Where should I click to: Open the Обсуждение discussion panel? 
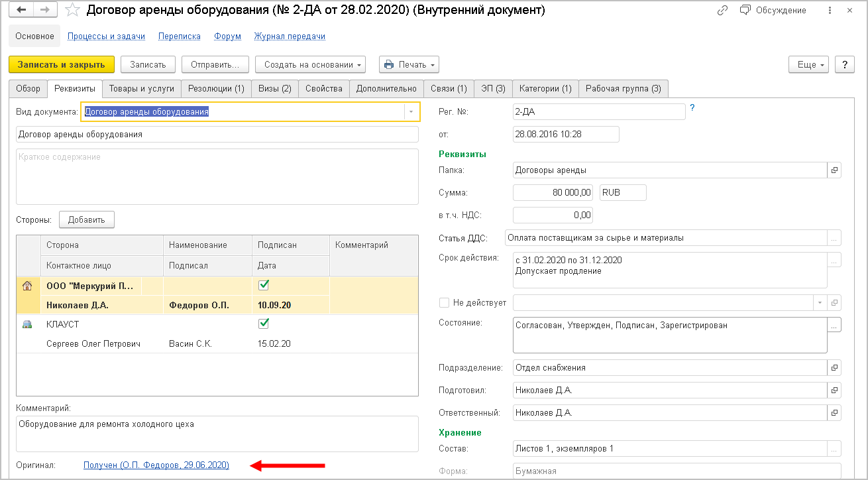(x=773, y=11)
